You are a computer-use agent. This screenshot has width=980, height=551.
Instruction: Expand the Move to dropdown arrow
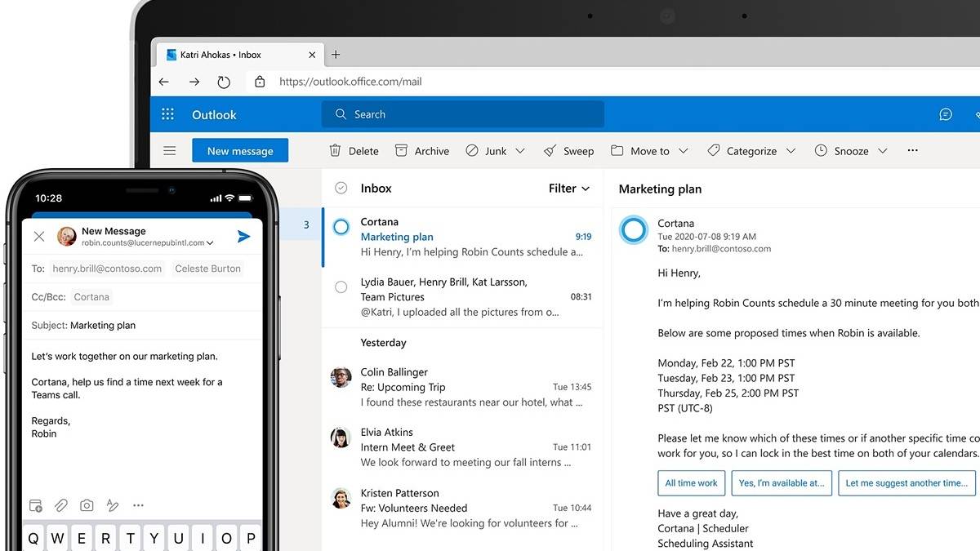pos(684,151)
